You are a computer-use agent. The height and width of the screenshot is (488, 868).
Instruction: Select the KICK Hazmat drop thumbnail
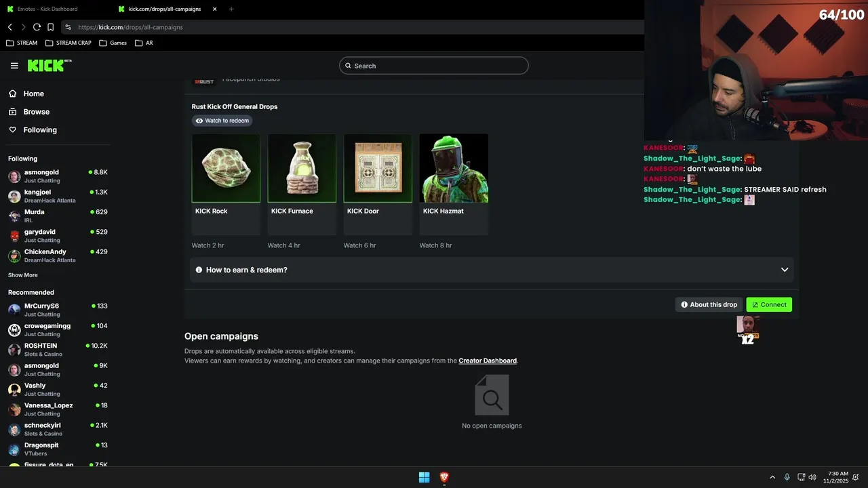click(454, 168)
